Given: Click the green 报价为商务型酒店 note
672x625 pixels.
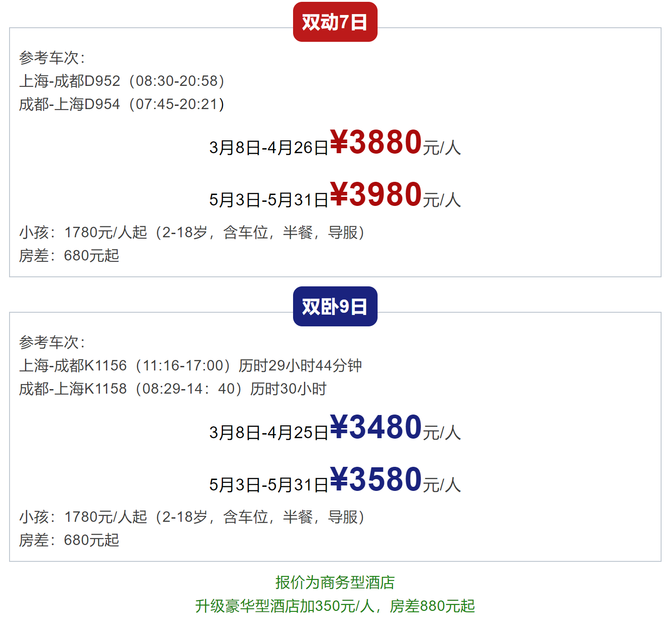Looking at the screenshot, I should tap(335, 582).
